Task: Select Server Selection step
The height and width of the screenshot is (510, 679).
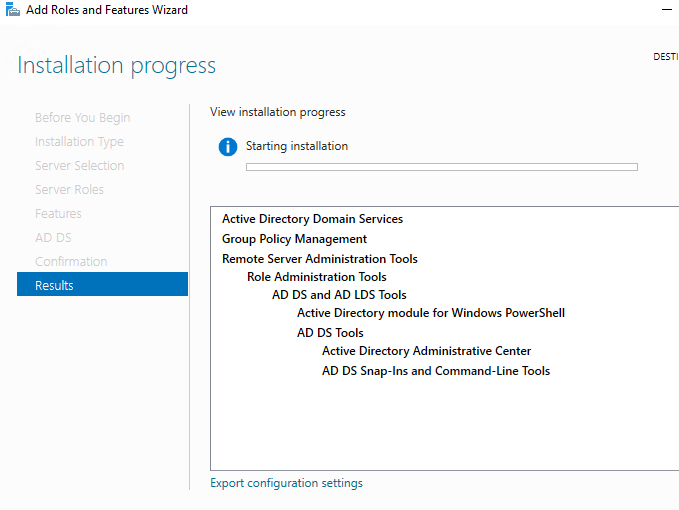Action: tap(80, 165)
